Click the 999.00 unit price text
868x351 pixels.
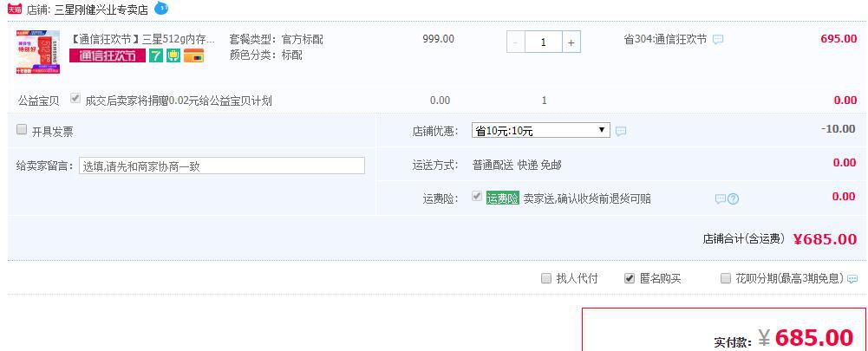coord(439,39)
